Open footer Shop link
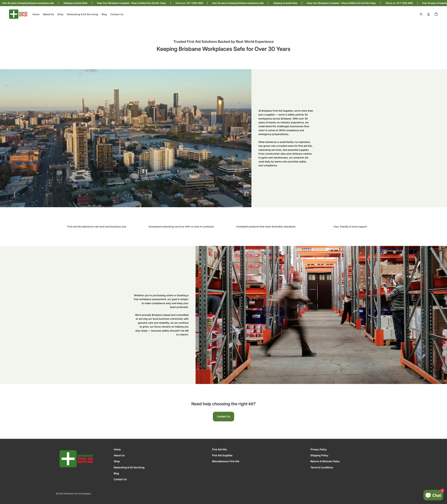Image resolution: width=447 pixels, height=504 pixels. [117, 461]
